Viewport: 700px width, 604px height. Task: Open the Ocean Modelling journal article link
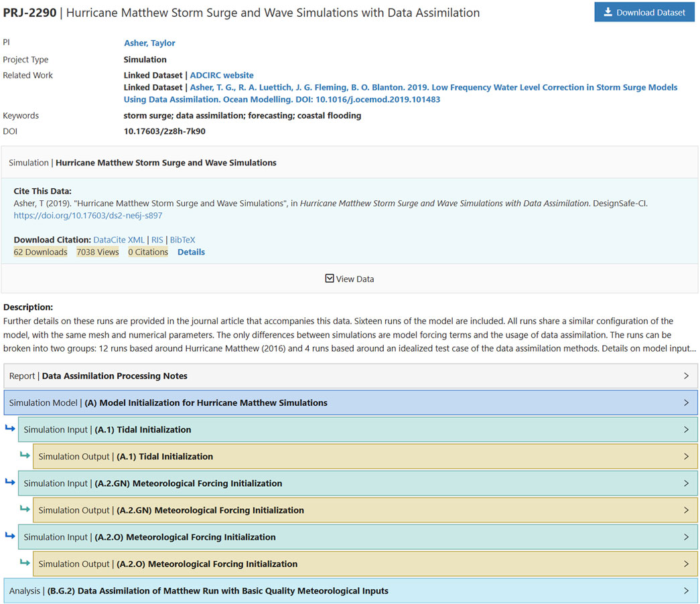click(x=401, y=93)
